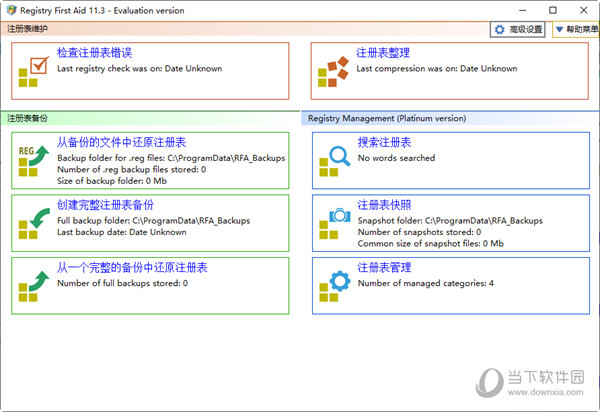Click 'Registry Management (Platinum version)' header
Viewport: 600px width, 412px height.
pos(387,118)
